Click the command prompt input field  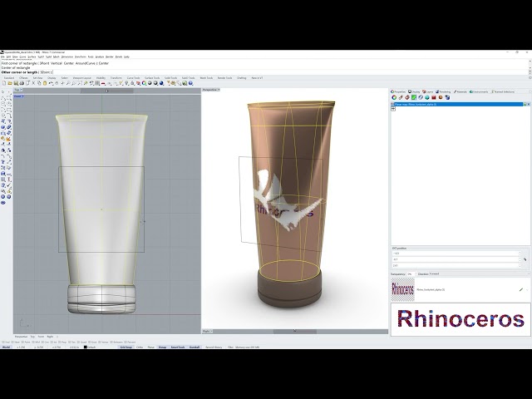[264, 72]
